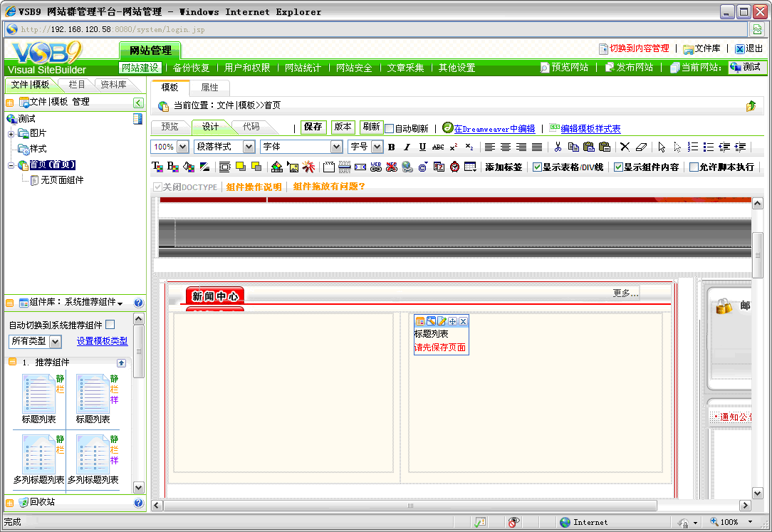Click 设置模板类型 link
Image resolution: width=772 pixels, height=532 pixels.
[102, 341]
